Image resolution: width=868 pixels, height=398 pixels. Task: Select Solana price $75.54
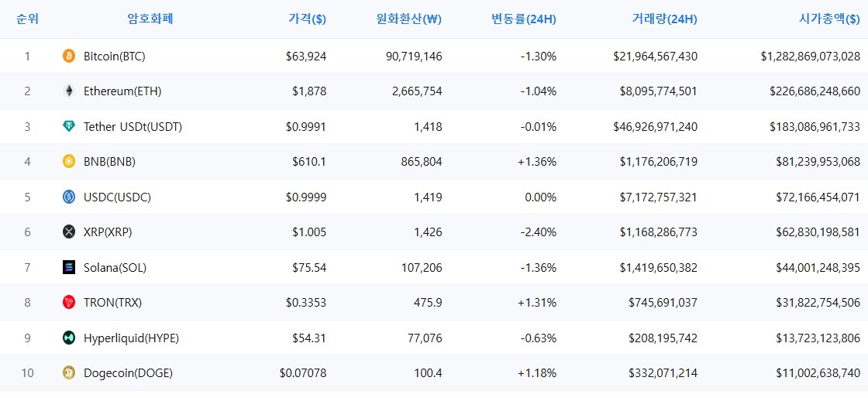click(x=309, y=268)
